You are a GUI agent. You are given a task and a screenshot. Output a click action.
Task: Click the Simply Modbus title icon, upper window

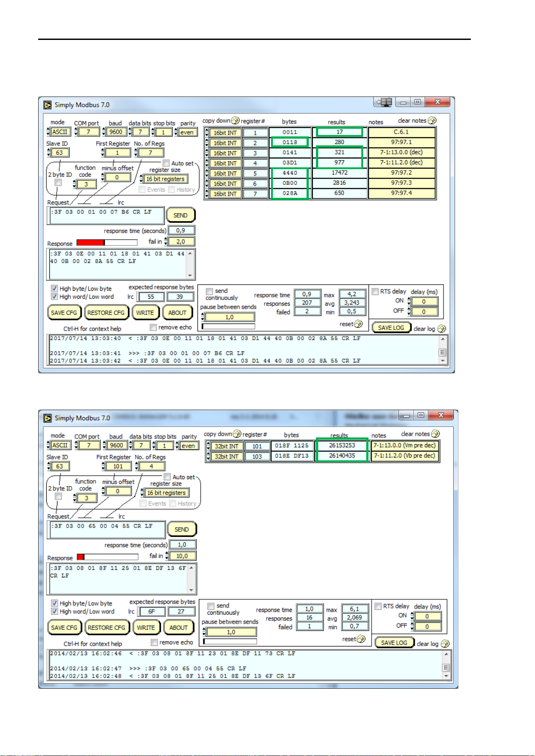pyautogui.click(x=48, y=105)
